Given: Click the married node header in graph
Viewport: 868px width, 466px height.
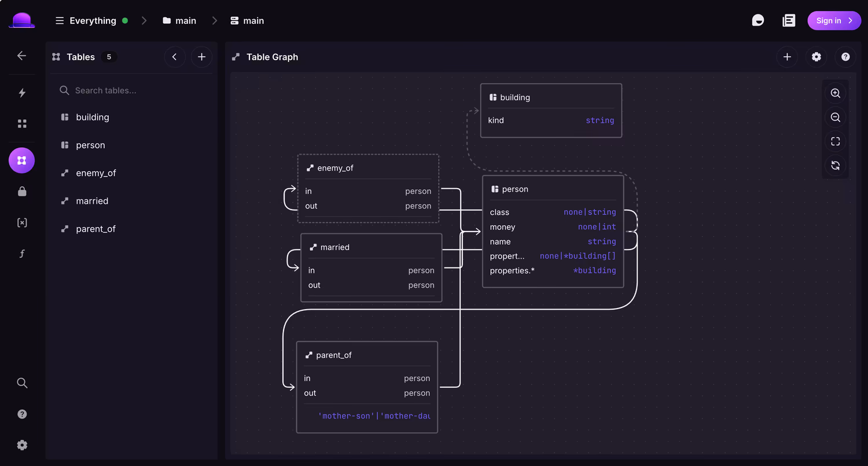Looking at the screenshot, I should point(371,247).
